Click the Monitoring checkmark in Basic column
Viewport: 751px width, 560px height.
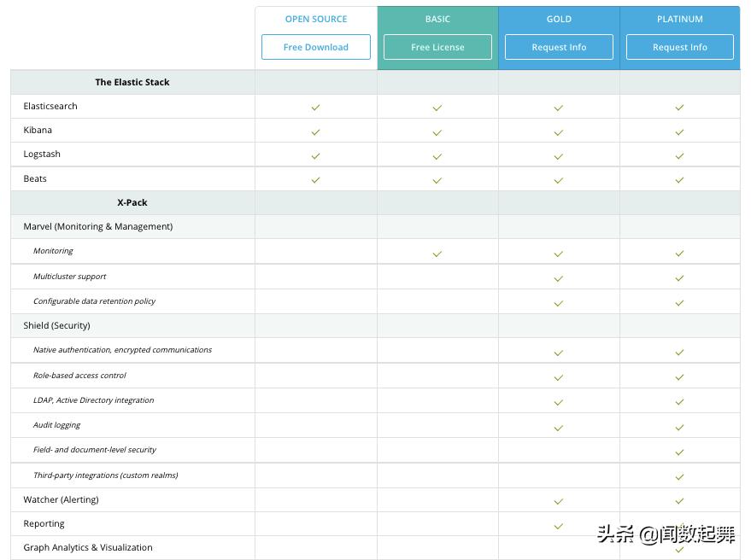click(x=437, y=254)
